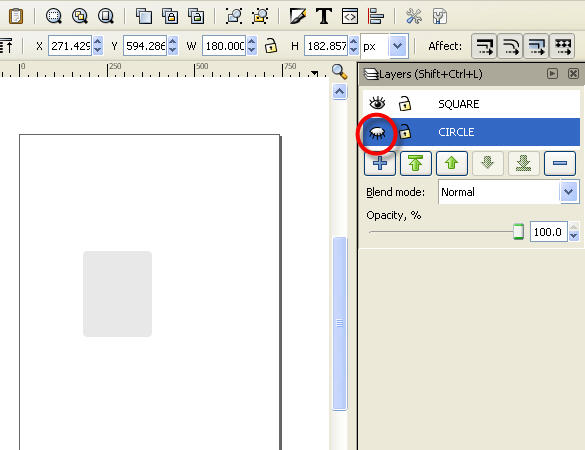Open the Fill and Stroke dialog

[x=298, y=16]
